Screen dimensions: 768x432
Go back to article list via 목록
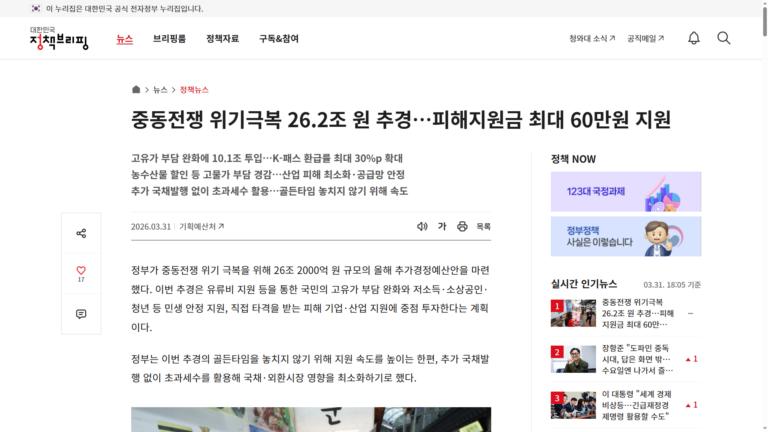pos(483,226)
